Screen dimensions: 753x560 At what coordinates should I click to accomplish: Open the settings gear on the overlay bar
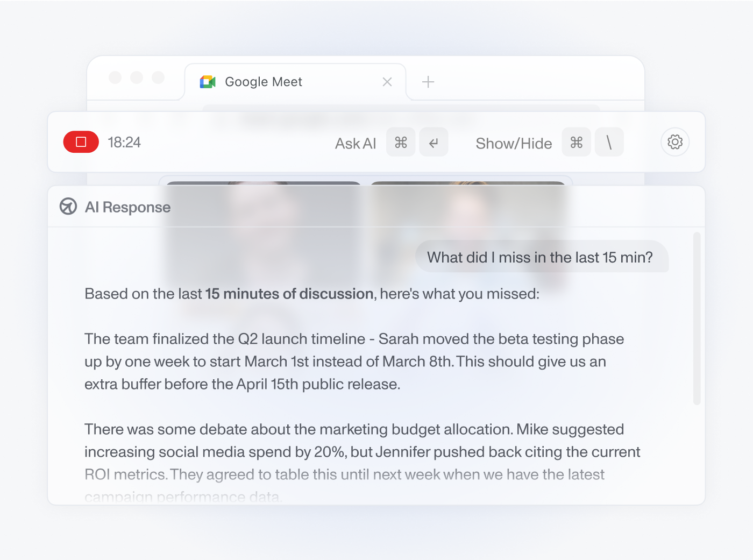[675, 142]
